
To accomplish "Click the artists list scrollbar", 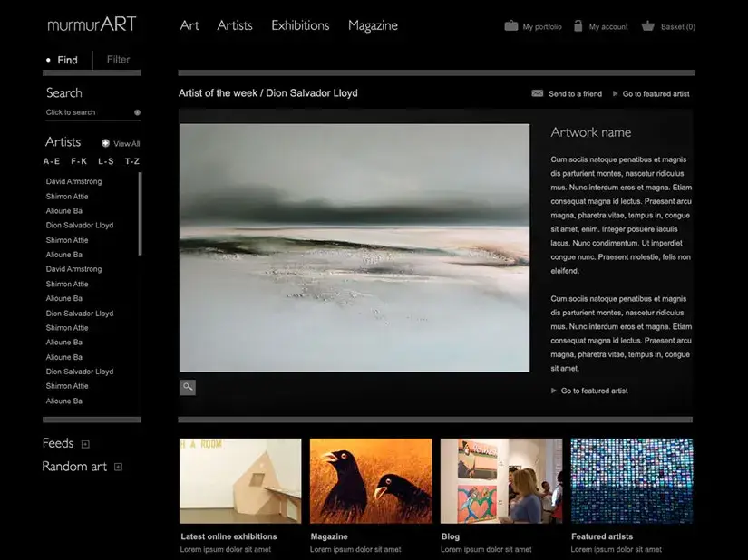I will tap(140, 214).
